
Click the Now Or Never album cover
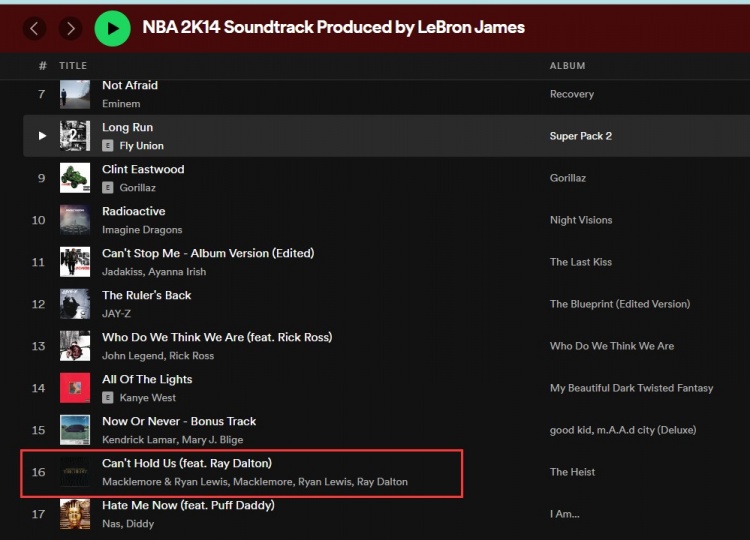tap(75, 430)
